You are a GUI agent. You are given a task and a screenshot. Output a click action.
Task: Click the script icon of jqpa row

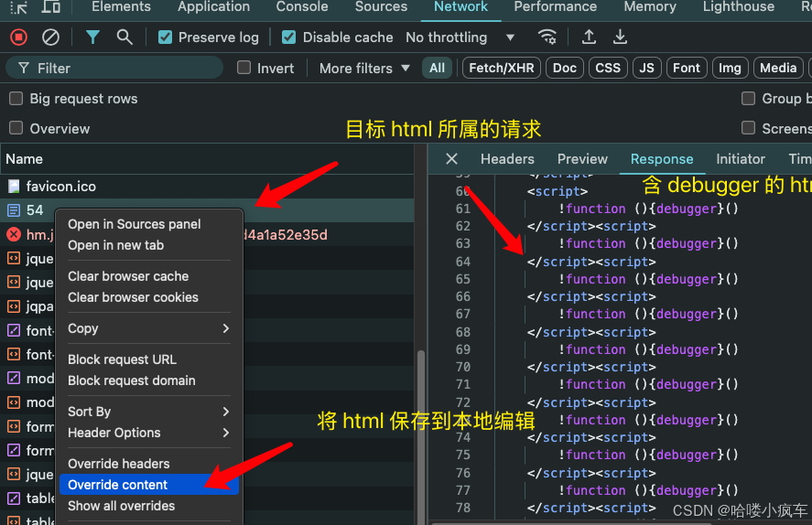pos(14,306)
